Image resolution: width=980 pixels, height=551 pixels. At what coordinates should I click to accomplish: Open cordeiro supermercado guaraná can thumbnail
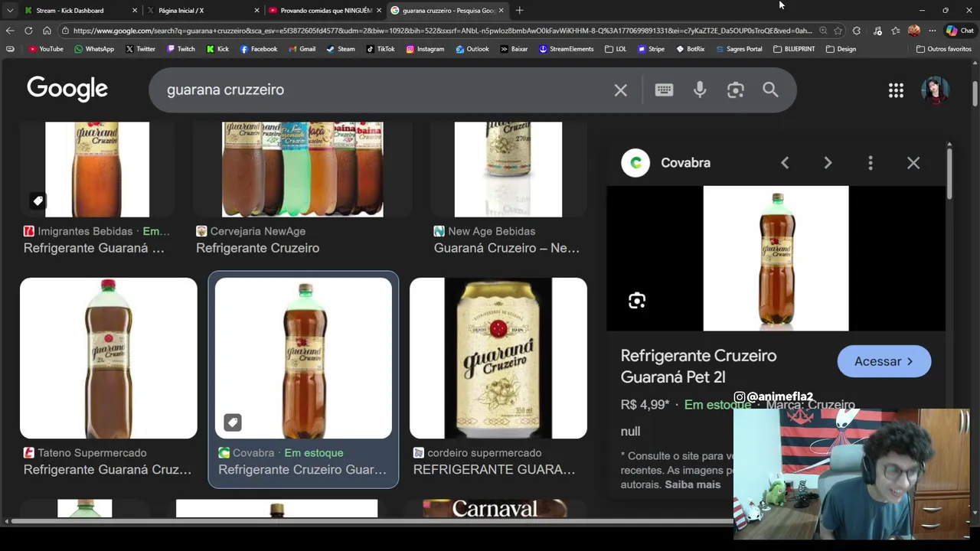pyautogui.click(x=498, y=358)
